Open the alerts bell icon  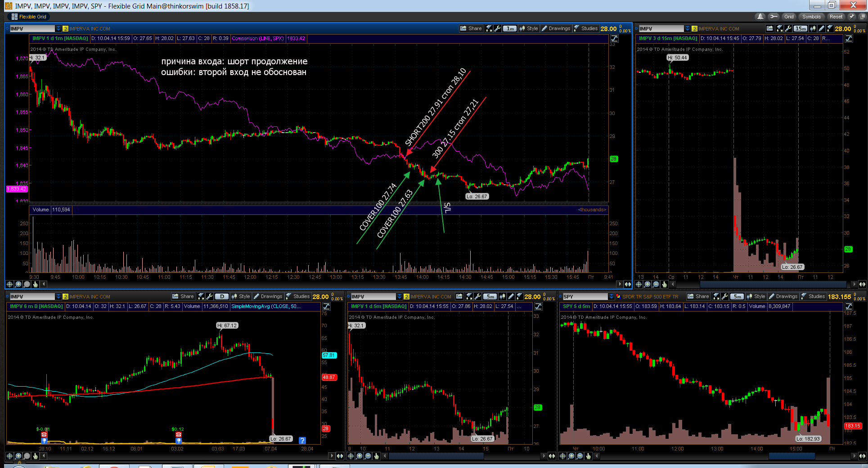[x=760, y=17]
